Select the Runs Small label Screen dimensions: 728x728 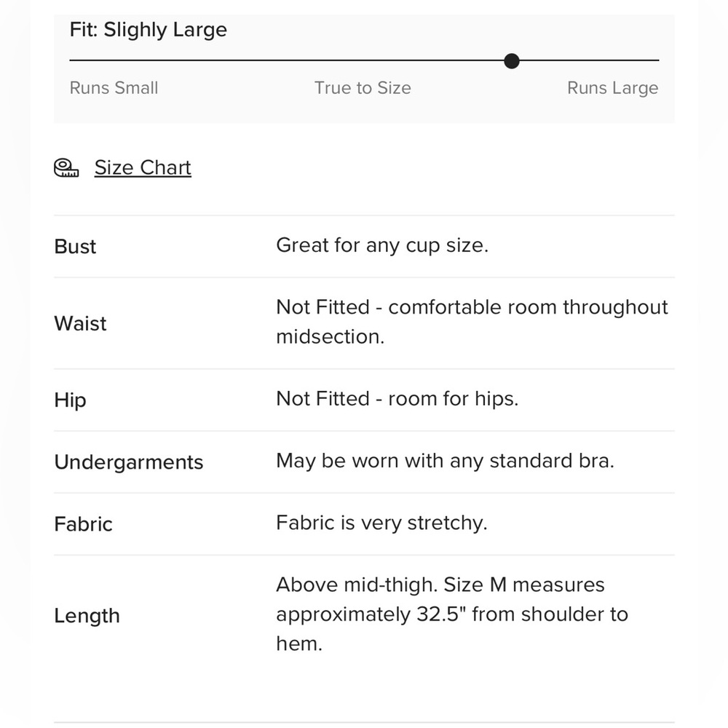click(x=114, y=88)
